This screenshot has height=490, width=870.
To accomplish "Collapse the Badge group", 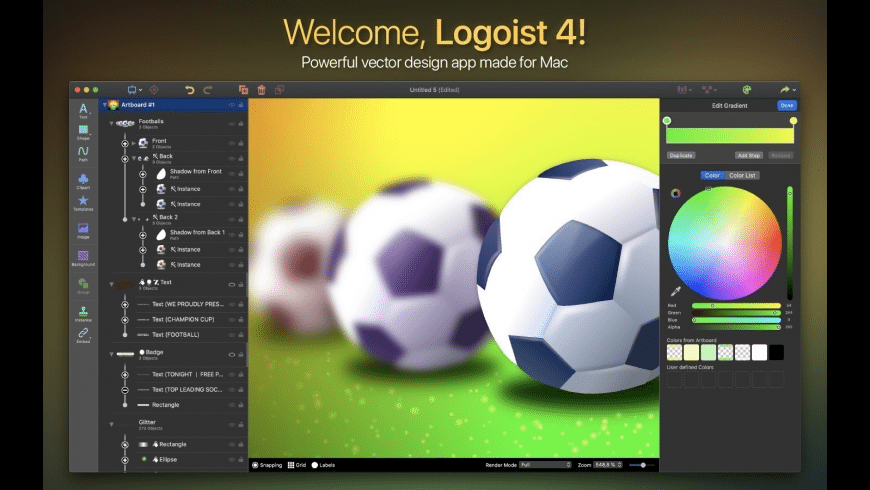I will coord(112,354).
